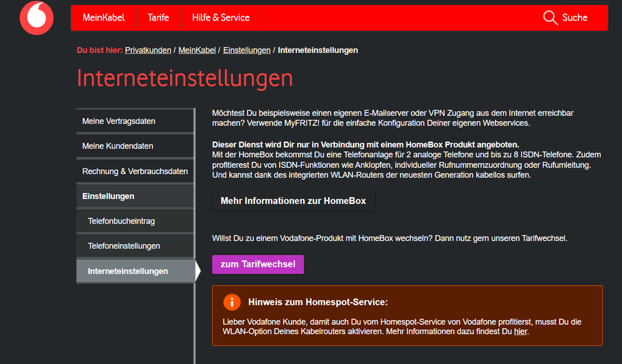Open the MeinKabel menu
Image resolution: width=622 pixels, height=364 pixels.
coord(103,18)
